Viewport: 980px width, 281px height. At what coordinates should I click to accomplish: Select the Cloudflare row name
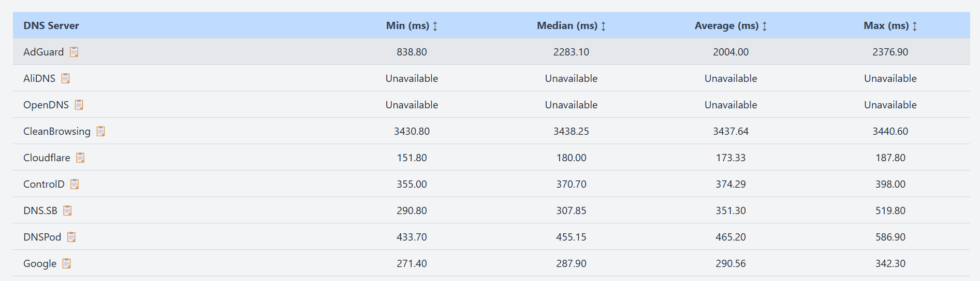[x=47, y=158]
